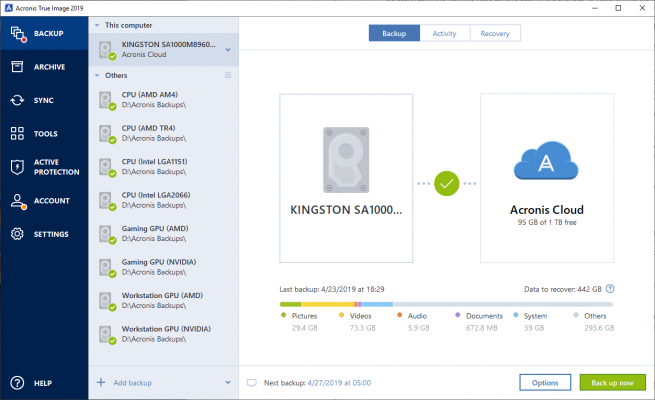Click the plus icon beside Add backup
This screenshot has width=655, height=400.
tap(101, 382)
